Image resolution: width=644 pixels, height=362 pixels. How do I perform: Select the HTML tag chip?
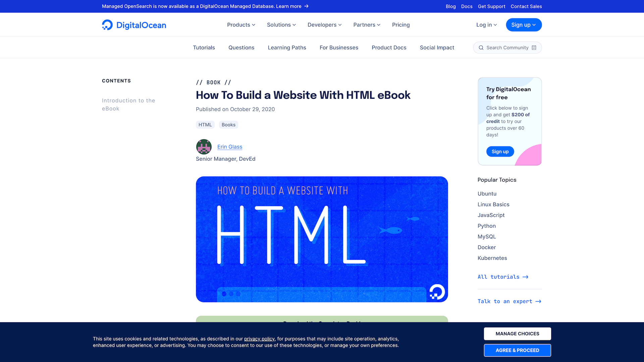205,125
